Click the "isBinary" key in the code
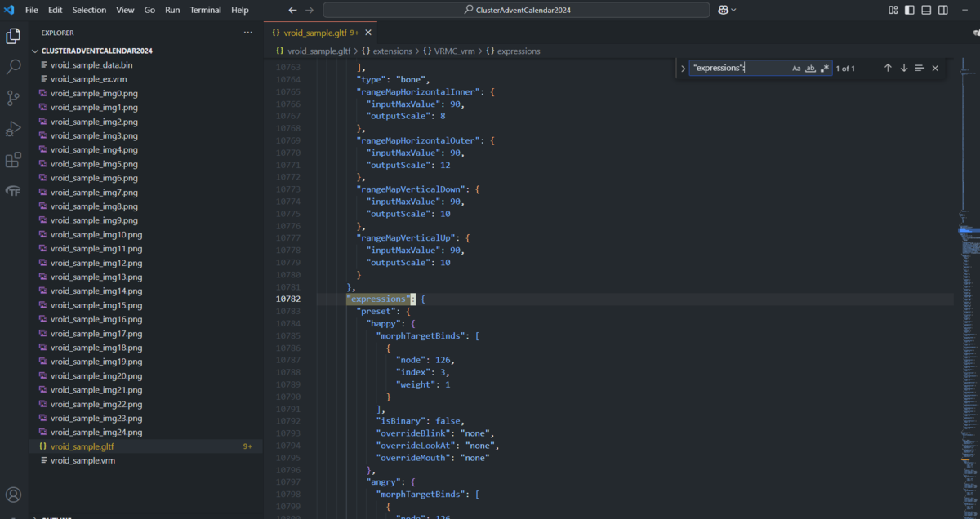The width and height of the screenshot is (980, 519). point(401,420)
